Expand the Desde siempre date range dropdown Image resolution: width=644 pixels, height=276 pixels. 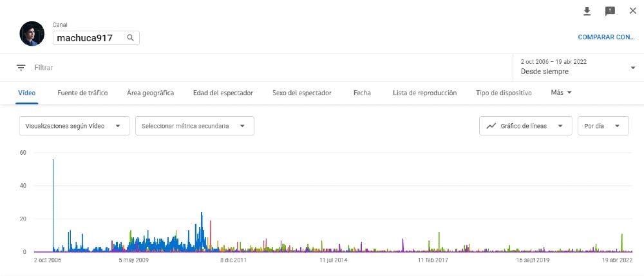[632, 68]
